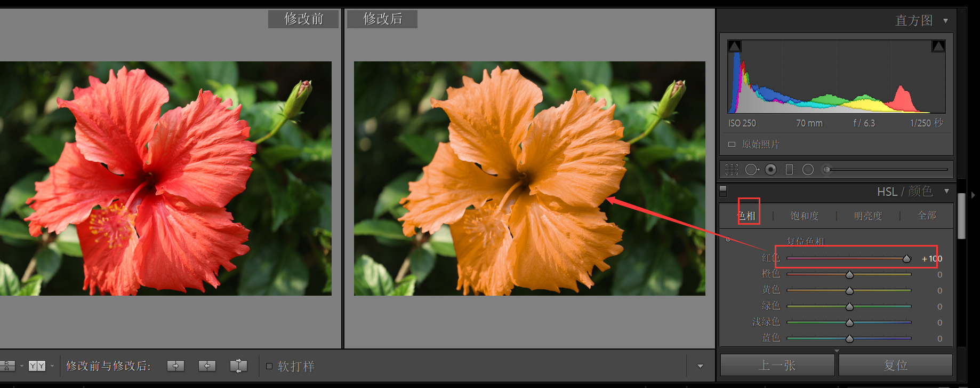Copy after settings to before

click(x=207, y=366)
